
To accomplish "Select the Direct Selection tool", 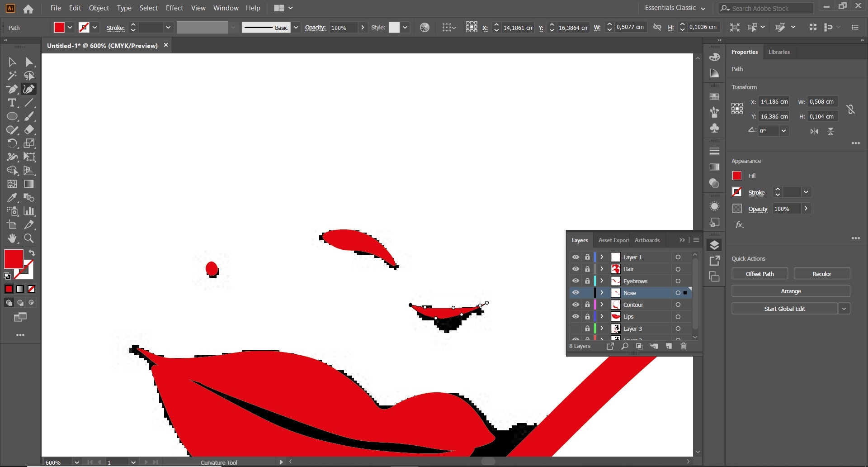I will pos(29,62).
